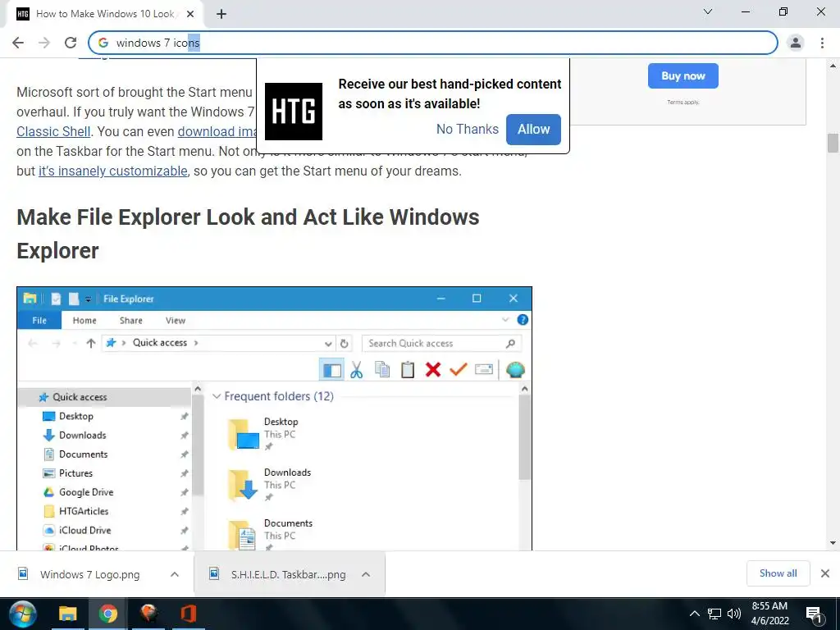This screenshot has width=840, height=630.
Task: Click the scrollbar down arrow
Action: [833, 543]
